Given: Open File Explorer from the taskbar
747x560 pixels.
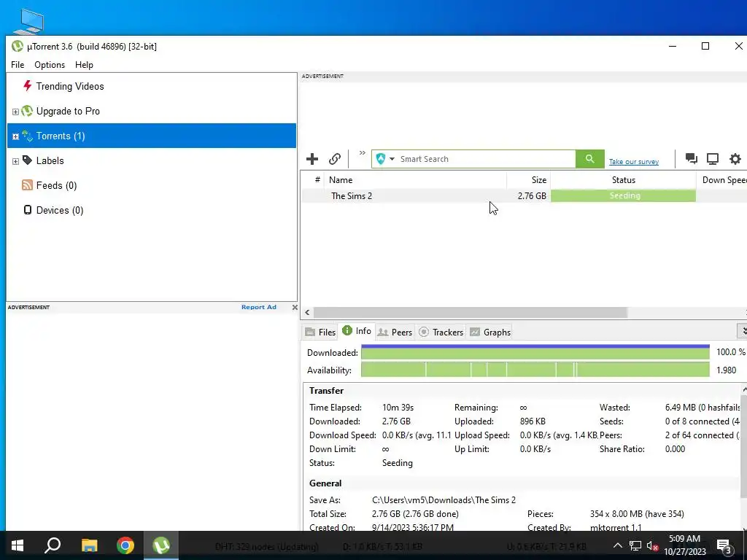Looking at the screenshot, I should click(x=89, y=545).
